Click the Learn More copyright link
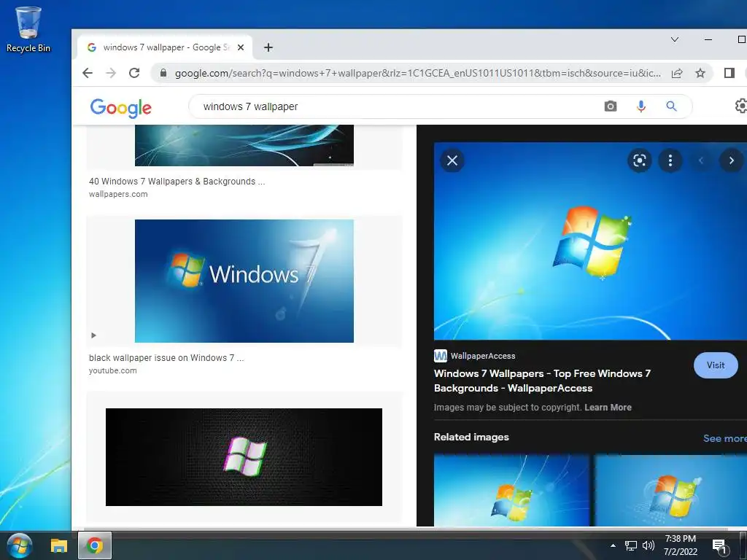The width and height of the screenshot is (747, 560). click(608, 407)
